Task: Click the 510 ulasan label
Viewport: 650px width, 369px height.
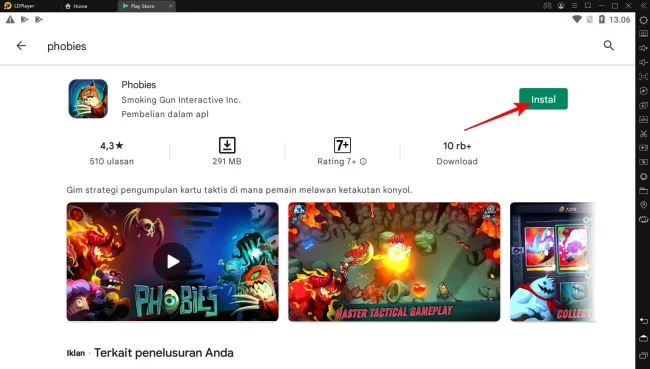Action: tap(112, 161)
